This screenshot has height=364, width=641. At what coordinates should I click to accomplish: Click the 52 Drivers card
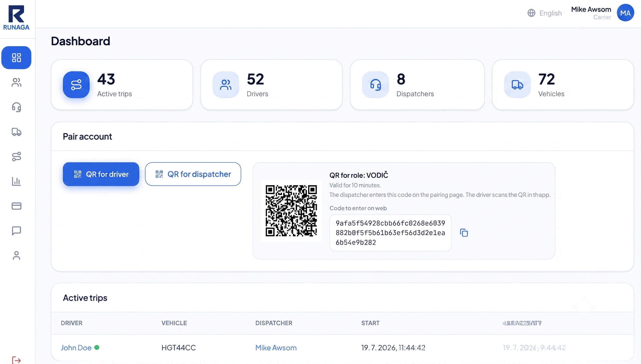pyautogui.click(x=271, y=85)
